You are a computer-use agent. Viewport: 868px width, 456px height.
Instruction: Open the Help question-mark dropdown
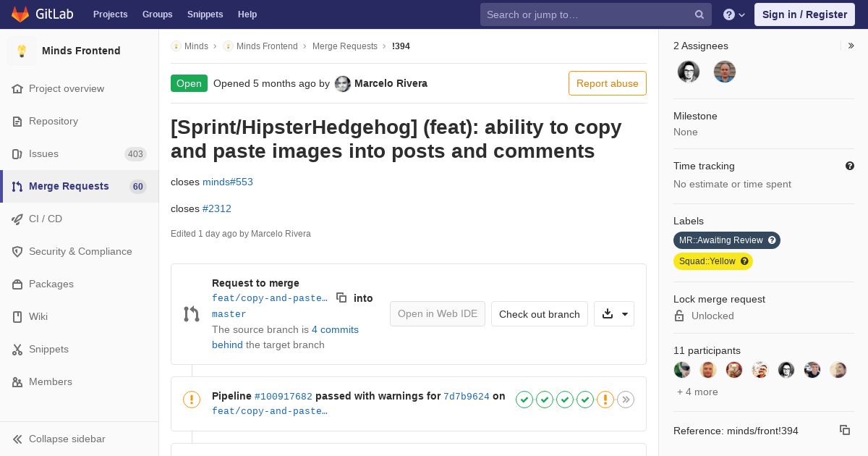pos(734,14)
